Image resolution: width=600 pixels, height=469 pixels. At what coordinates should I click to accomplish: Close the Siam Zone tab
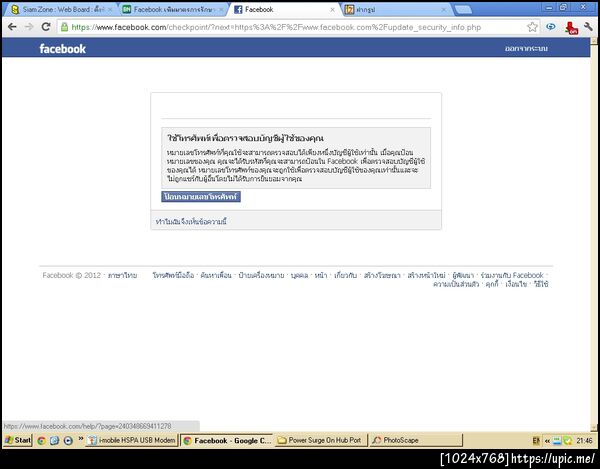point(110,10)
